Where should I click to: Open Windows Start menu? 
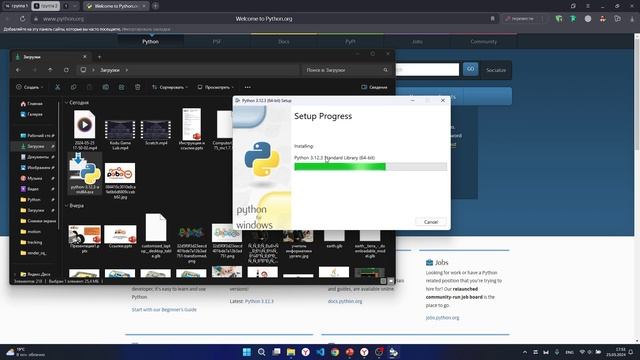247,352
